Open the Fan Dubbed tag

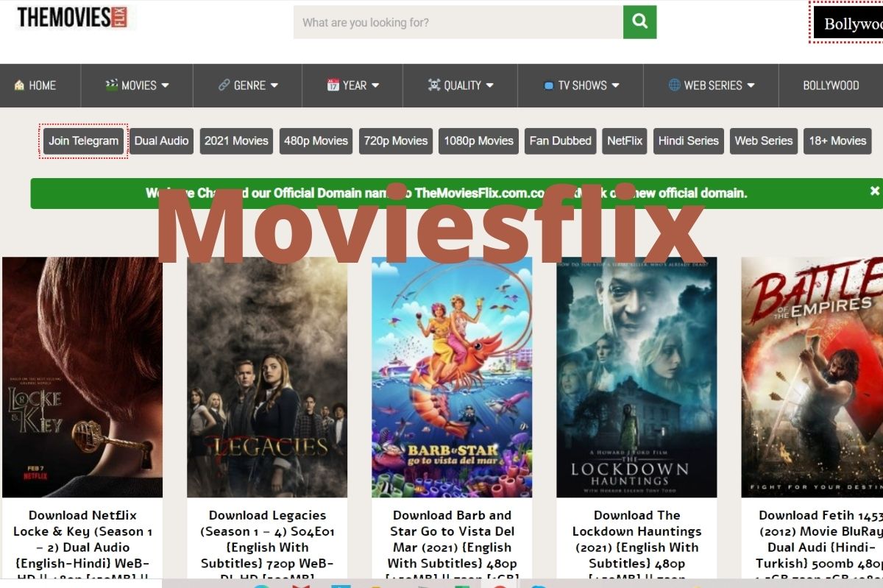pos(560,141)
